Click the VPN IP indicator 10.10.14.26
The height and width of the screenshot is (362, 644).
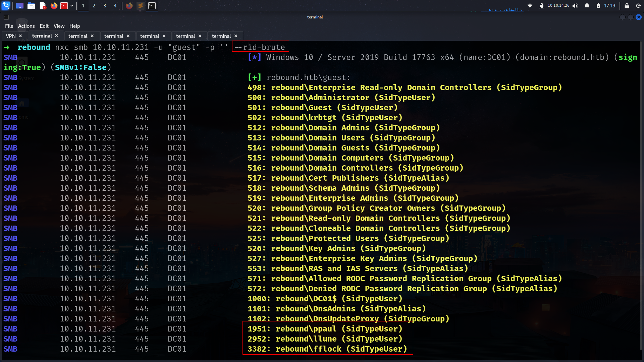pyautogui.click(x=558, y=6)
